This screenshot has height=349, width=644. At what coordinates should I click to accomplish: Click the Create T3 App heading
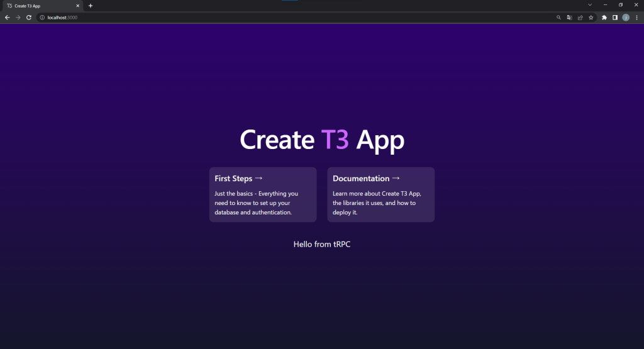pos(322,140)
